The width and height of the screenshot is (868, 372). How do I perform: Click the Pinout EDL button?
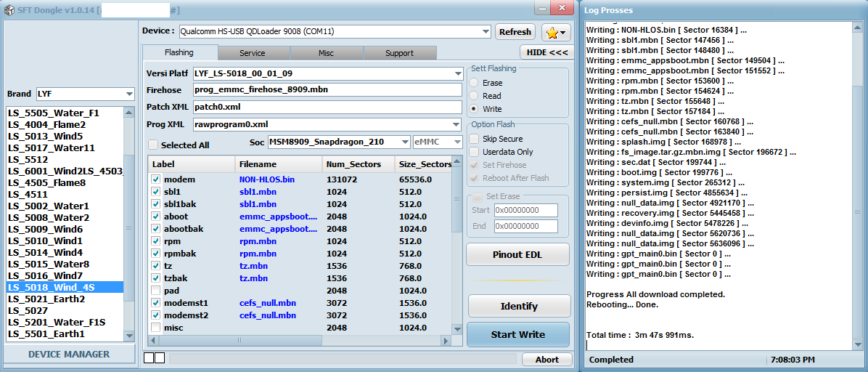click(517, 254)
